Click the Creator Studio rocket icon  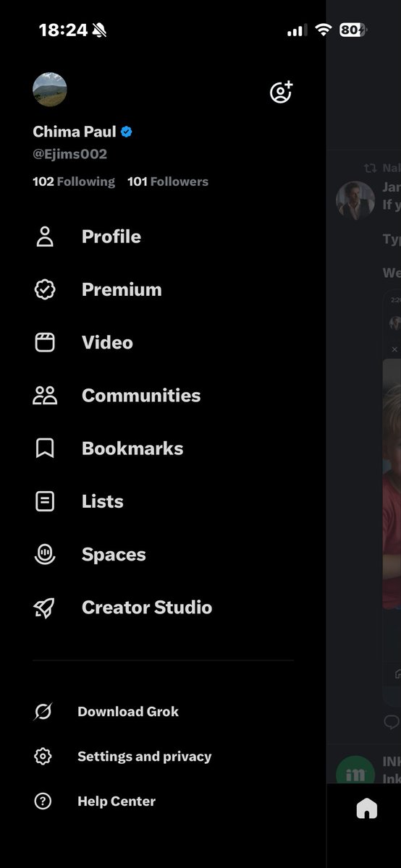[45, 608]
